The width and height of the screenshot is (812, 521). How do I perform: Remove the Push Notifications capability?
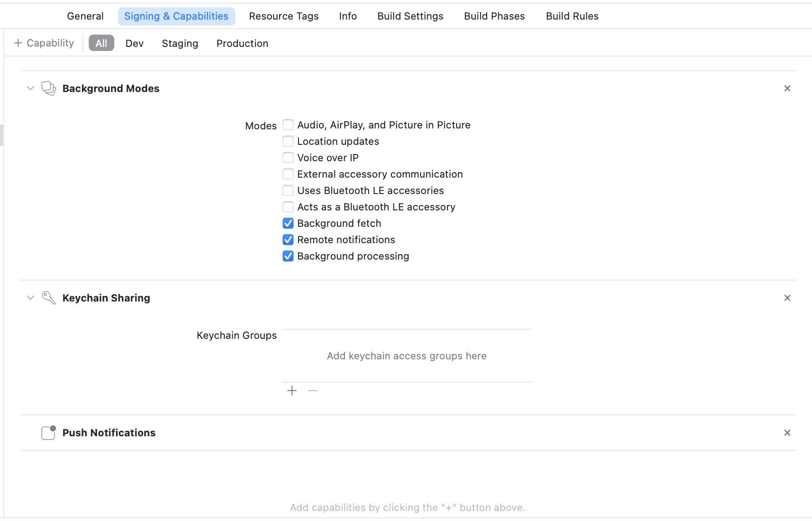[787, 433]
